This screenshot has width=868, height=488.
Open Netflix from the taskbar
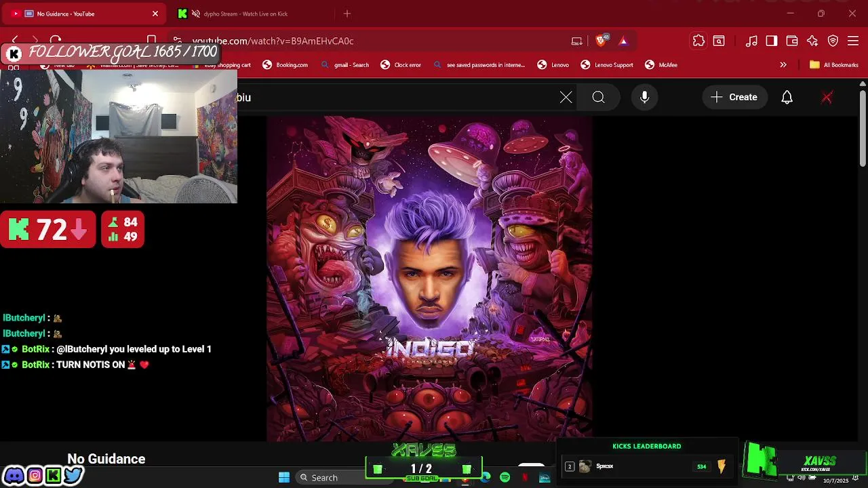(x=525, y=478)
